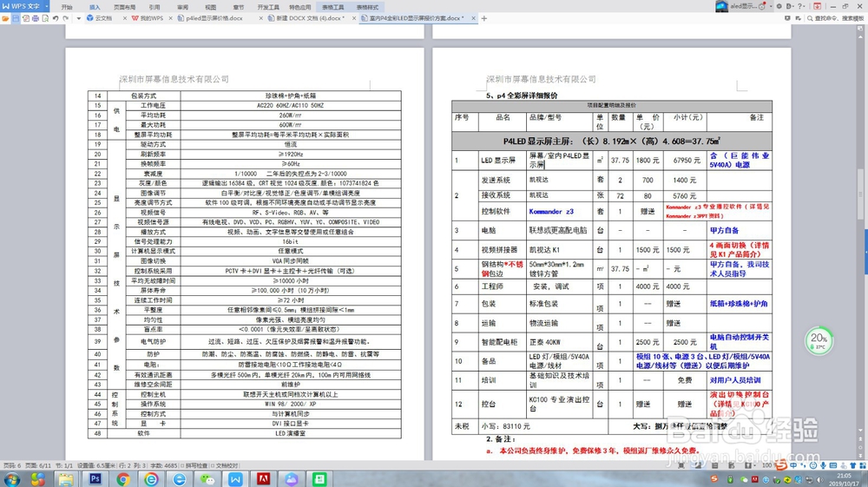Screen dimensions: 868x487
Task: Click the print icon in quick access toolbar
Action: 36,18
